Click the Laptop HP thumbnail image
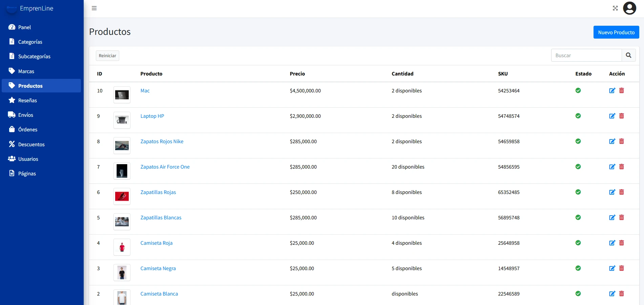644x305 pixels. coord(122,120)
